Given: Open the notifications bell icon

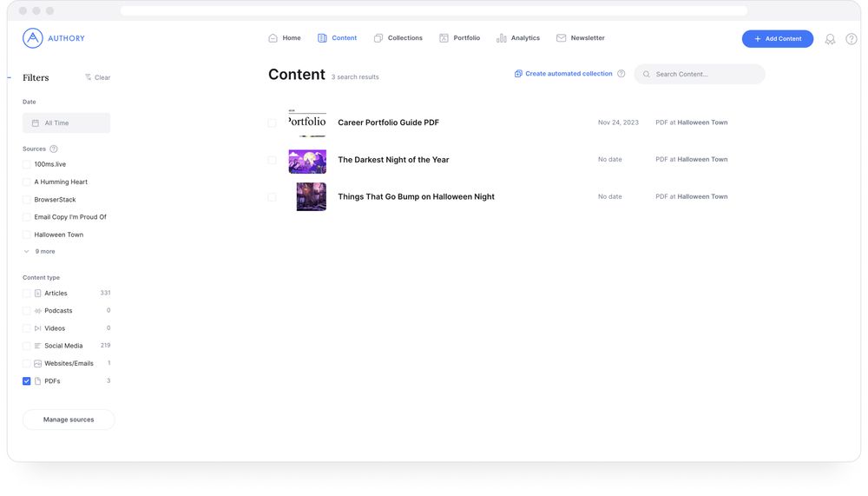Looking at the screenshot, I should pos(830,39).
